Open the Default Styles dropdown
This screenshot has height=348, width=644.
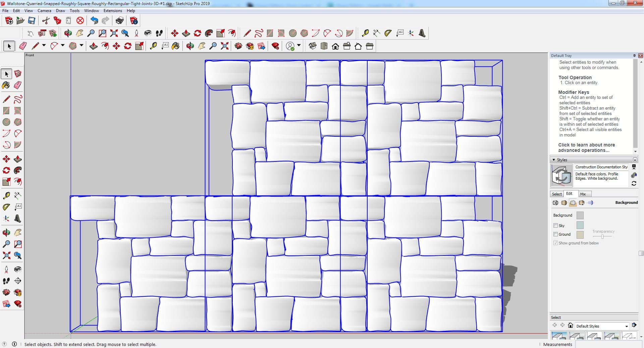(626, 326)
